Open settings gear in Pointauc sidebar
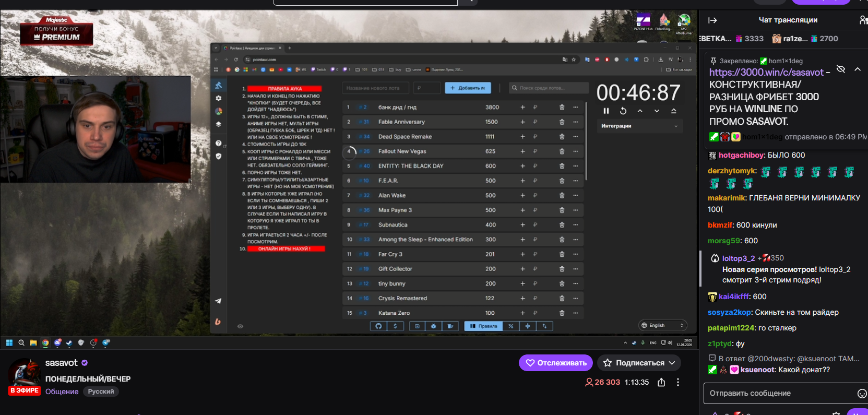The height and width of the screenshot is (415, 868). click(x=218, y=98)
